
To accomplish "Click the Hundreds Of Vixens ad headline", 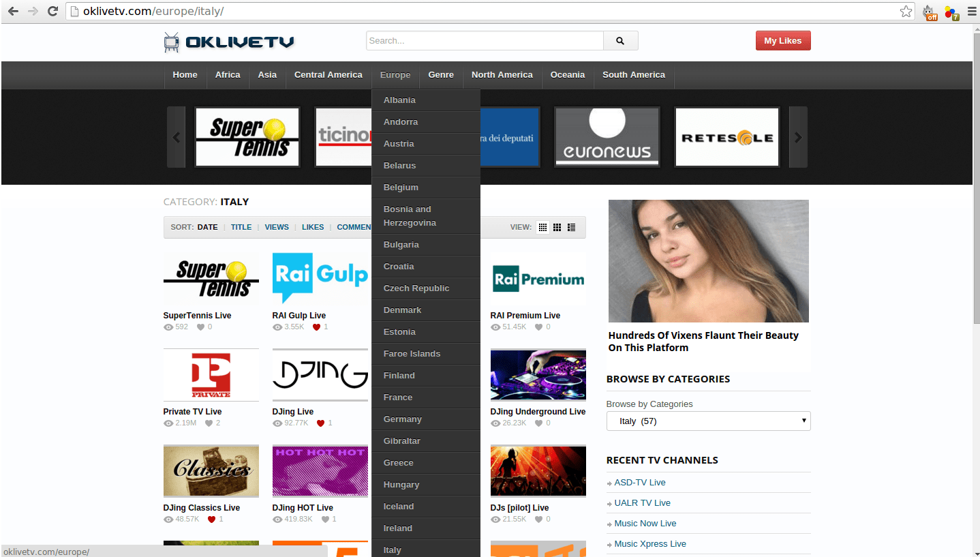I will coord(703,342).
